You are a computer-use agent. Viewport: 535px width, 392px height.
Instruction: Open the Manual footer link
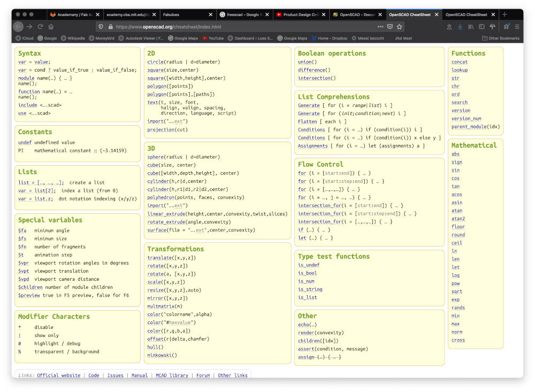pyautogui.click(x=140, y=375)
